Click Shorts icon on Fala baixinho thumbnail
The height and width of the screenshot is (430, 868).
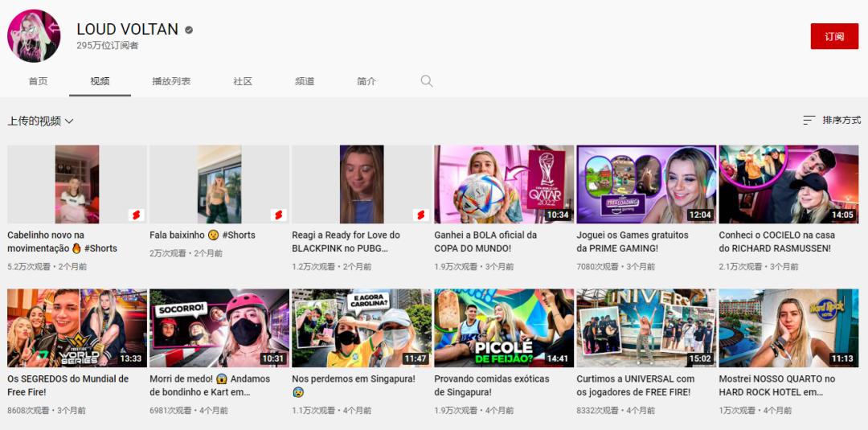[278, 215]
